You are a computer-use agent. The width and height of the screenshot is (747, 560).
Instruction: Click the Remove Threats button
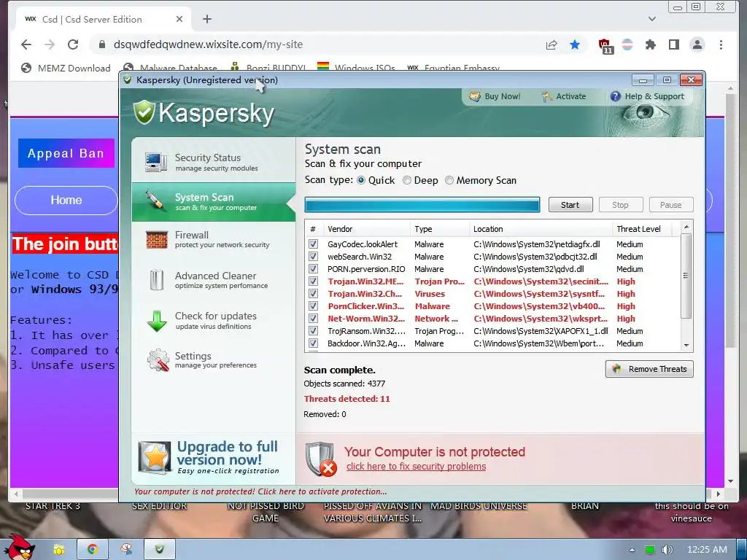[649, 369]
